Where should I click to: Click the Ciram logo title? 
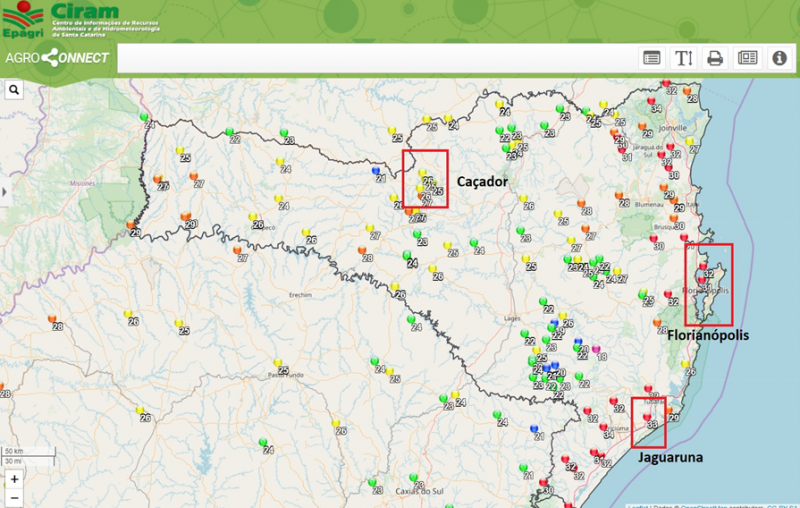[x=85, y=11]
